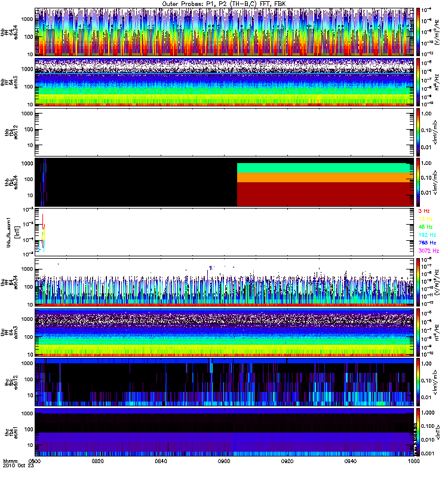Click the 'thc fbk edc12' y-axis title
Image resolution: width=448 pixels, height=478 pixels.
pyautogui.click(x=11, y=382)
